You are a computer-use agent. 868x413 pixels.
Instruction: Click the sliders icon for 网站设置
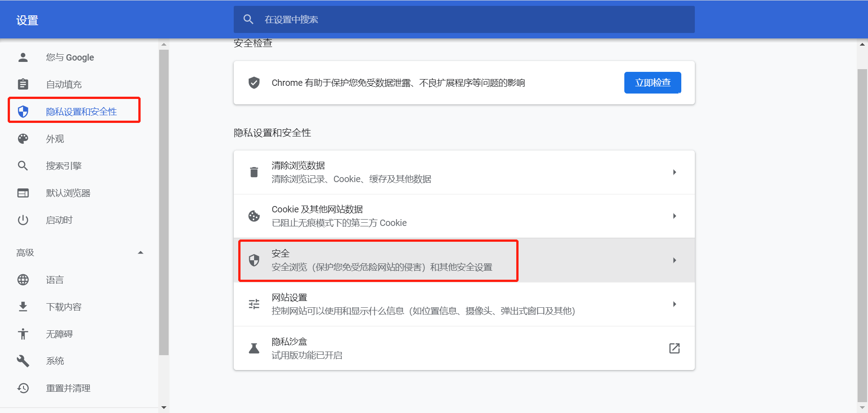[254, 304]
